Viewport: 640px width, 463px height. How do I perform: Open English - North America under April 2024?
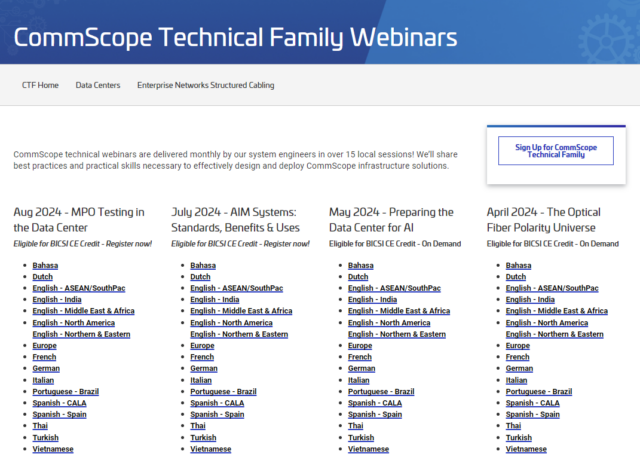tap(547, 323)
